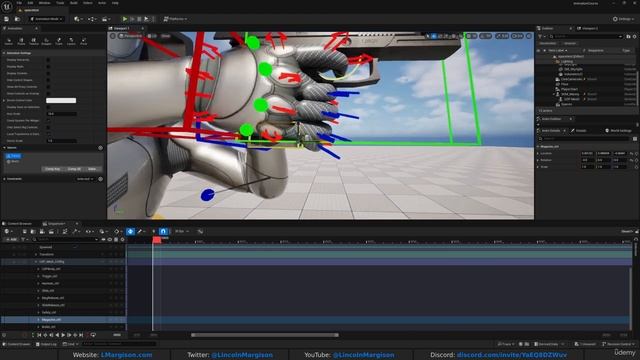
Task: Jump to the sequence end
Action: pos(81,335)
